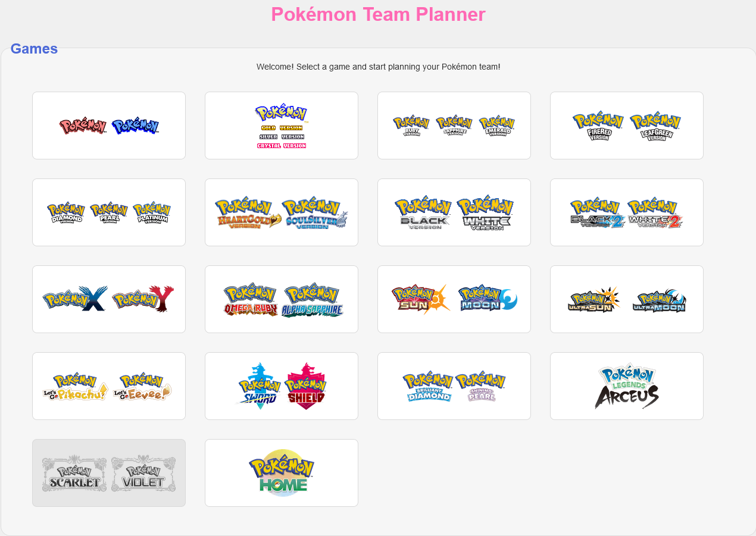Click the greyed-out Pokémon Scarlet logo

coord(74,474)
